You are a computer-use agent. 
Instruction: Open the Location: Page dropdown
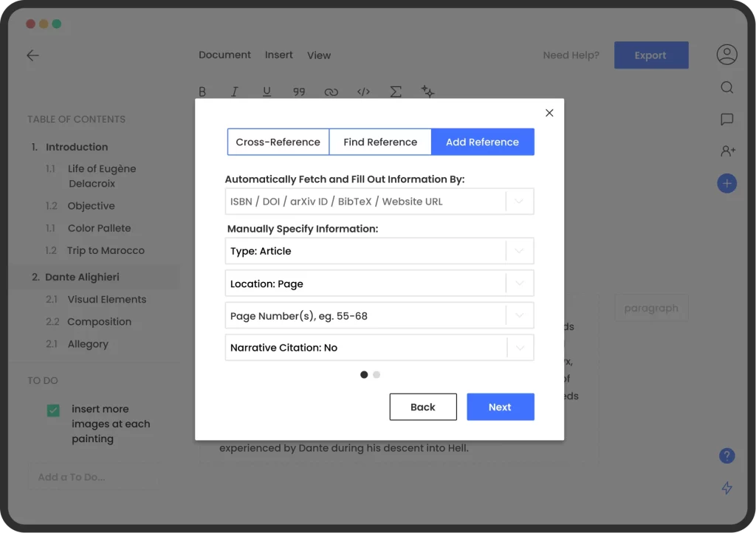pos(519,283)
